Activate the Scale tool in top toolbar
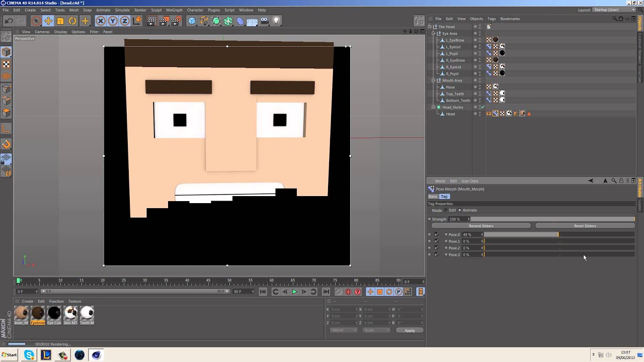 60,21
